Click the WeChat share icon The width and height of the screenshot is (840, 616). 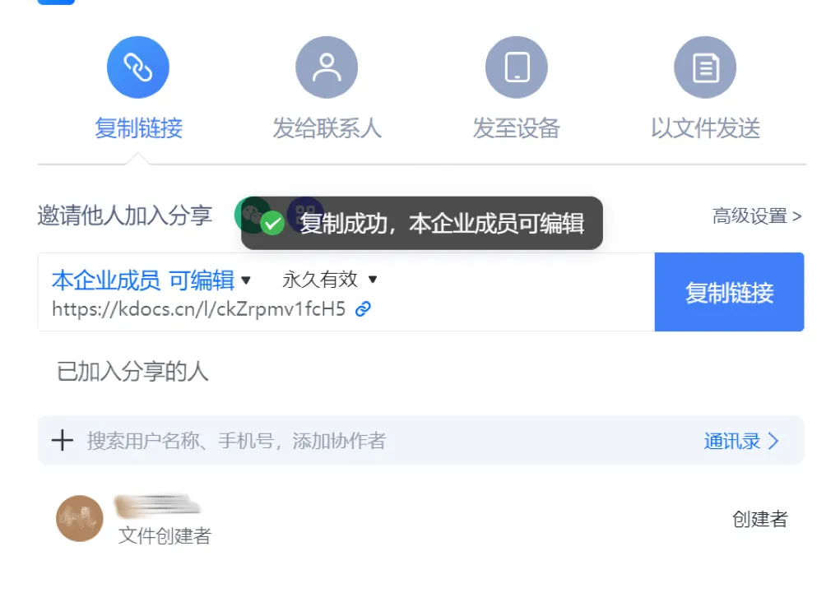(x=252, y=215)
